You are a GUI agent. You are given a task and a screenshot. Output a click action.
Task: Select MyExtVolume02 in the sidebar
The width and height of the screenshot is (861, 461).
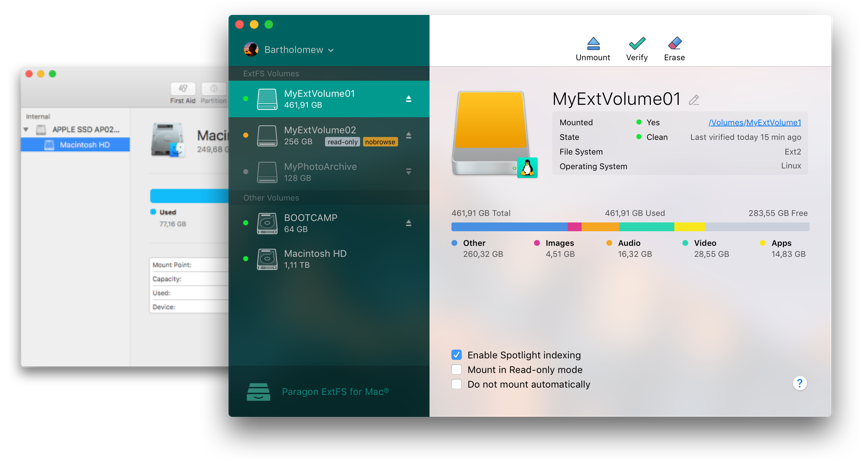[x=329, y=136]
